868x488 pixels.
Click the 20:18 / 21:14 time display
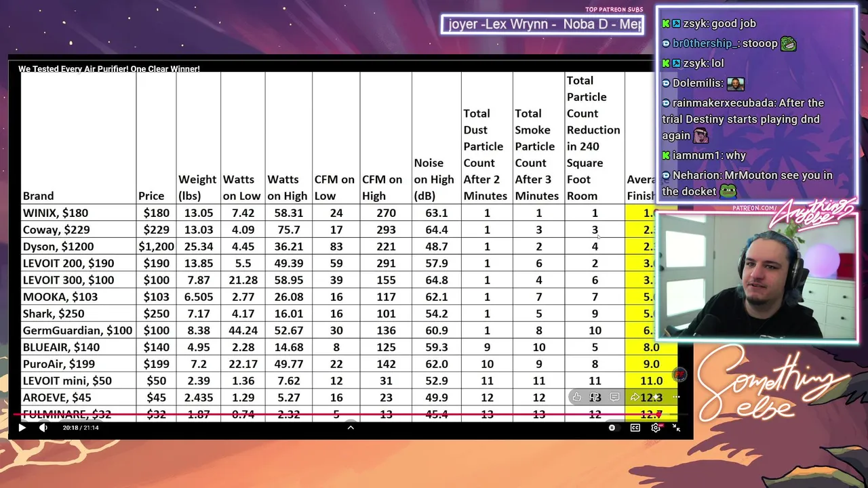point(81,428)
